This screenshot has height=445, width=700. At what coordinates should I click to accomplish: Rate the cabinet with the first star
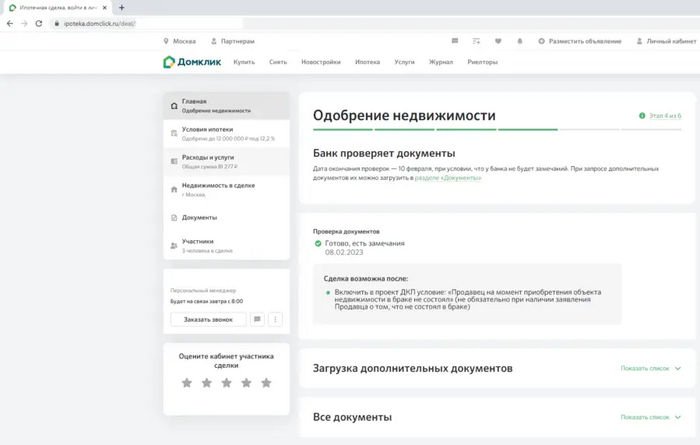[187, 383]
